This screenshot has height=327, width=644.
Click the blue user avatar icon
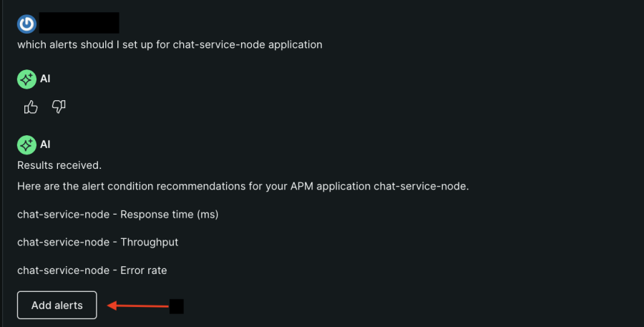pyautogui.click(x=26, y=24)
